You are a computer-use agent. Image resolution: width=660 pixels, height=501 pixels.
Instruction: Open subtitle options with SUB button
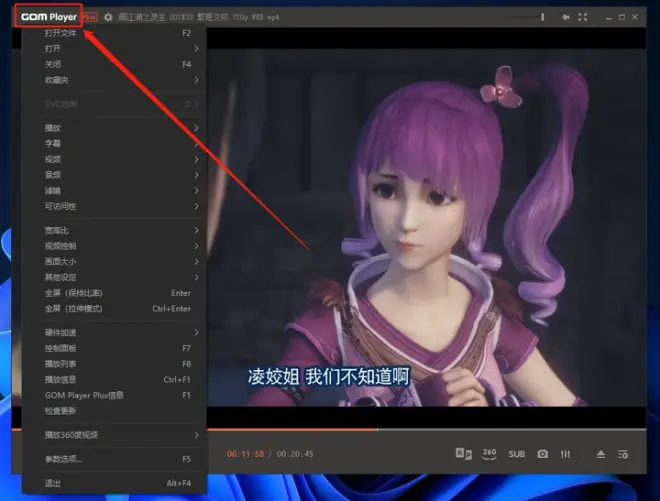point(516,454)
